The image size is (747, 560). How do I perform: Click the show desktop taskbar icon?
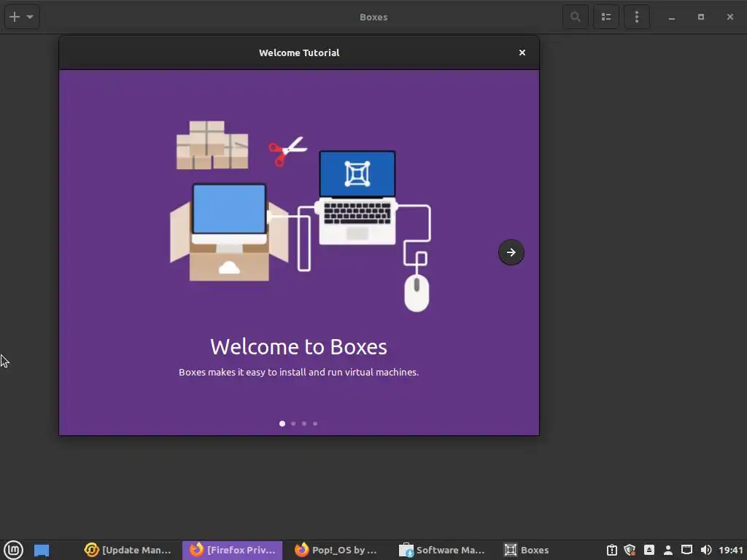(42, 550)
